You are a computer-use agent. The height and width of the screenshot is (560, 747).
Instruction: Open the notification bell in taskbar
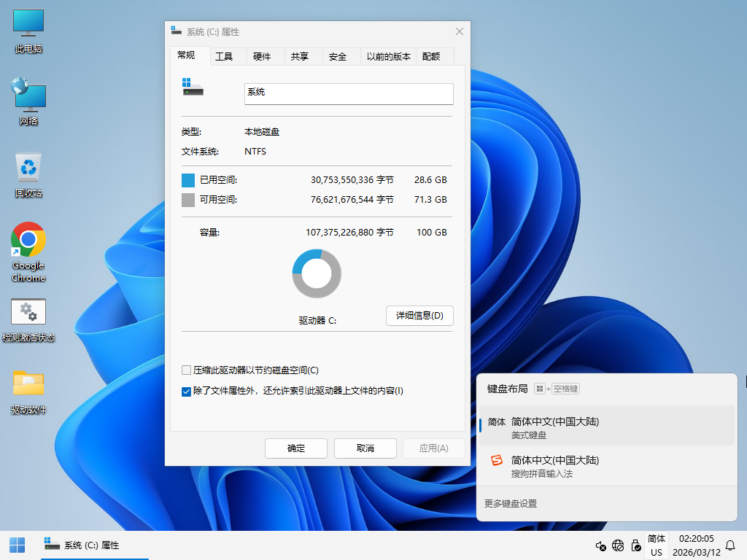tap(729, 545)
